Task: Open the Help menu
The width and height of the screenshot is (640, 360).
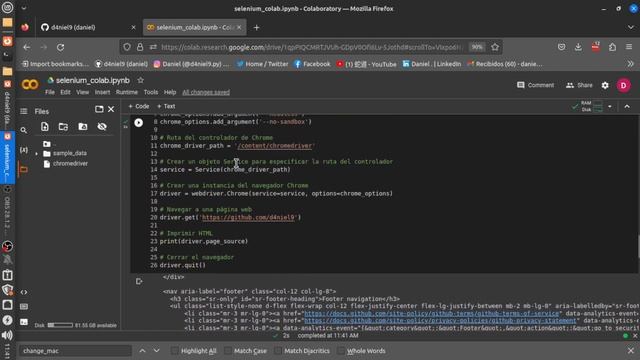Action: (170, 92)
